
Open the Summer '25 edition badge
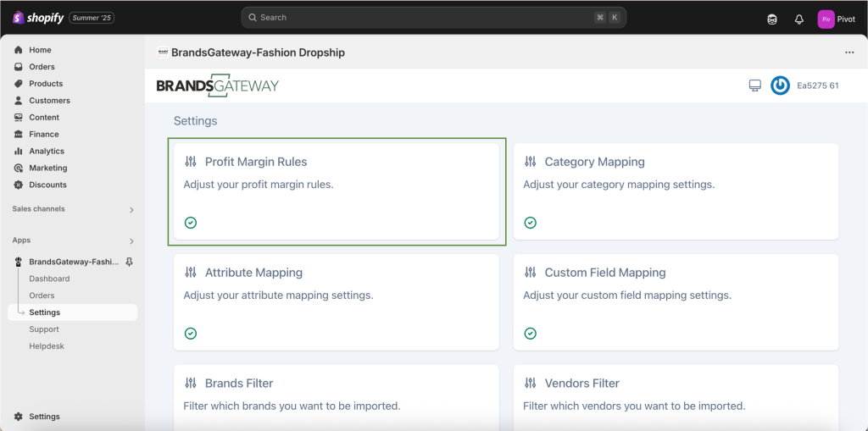click(x=92, y=19)
